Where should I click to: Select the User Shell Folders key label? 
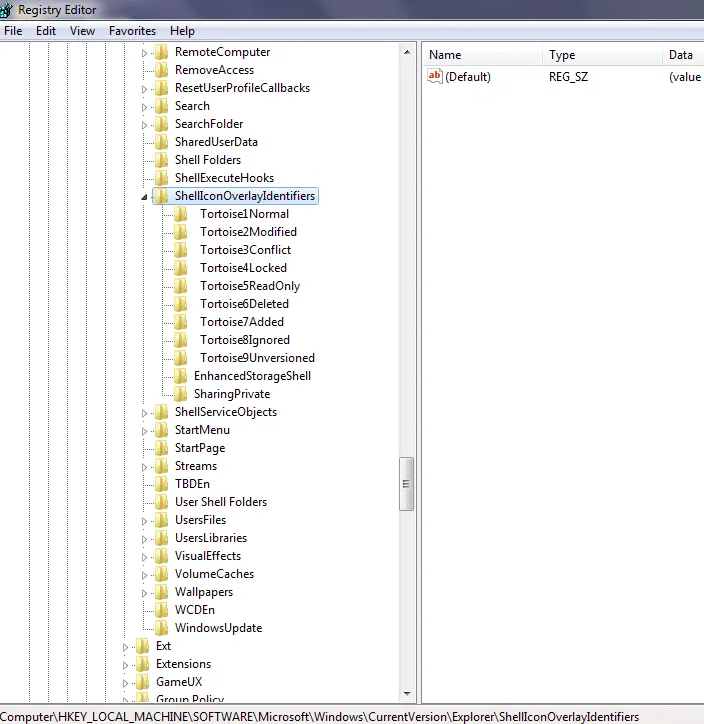point(221,502)
